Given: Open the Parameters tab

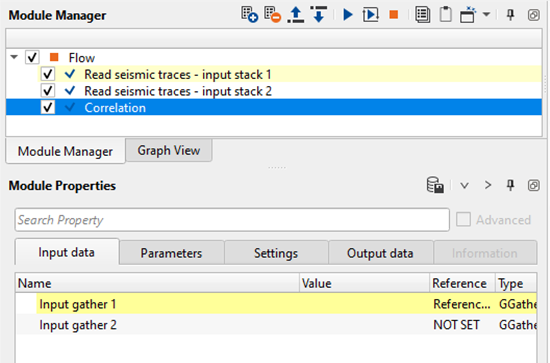Looking at the screenshot, I should [x=172, y=253].
